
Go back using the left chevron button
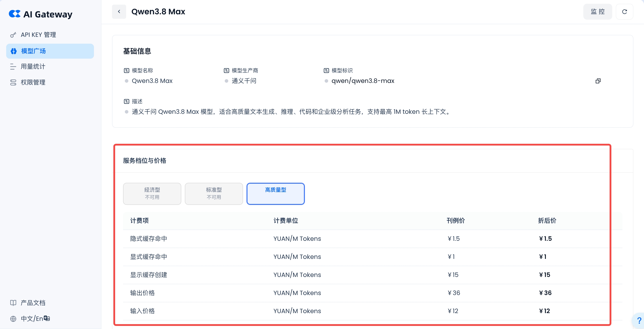(x=119, y=11)
